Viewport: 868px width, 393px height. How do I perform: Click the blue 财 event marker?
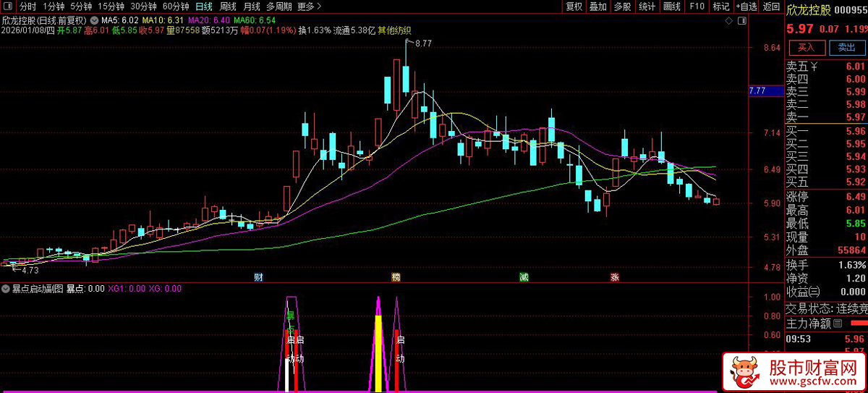coord(258,277)
